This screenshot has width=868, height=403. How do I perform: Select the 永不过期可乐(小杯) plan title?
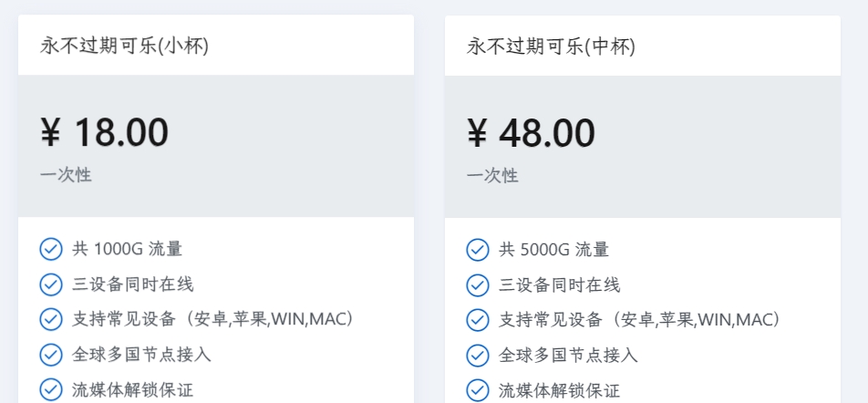tap(124, 46)
